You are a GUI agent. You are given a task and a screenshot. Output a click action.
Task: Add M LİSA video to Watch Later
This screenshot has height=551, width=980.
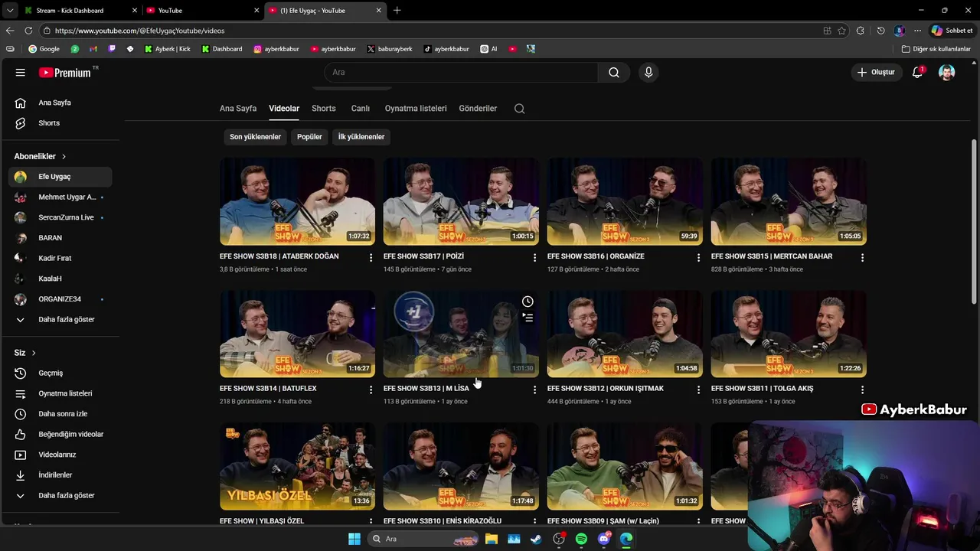coord(528,302)
